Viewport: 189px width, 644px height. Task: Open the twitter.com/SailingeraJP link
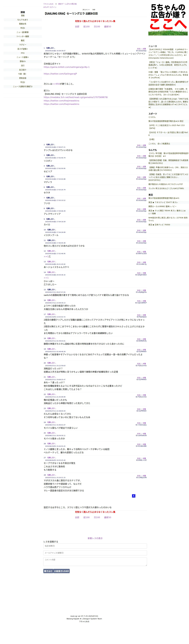pos(60,74)
